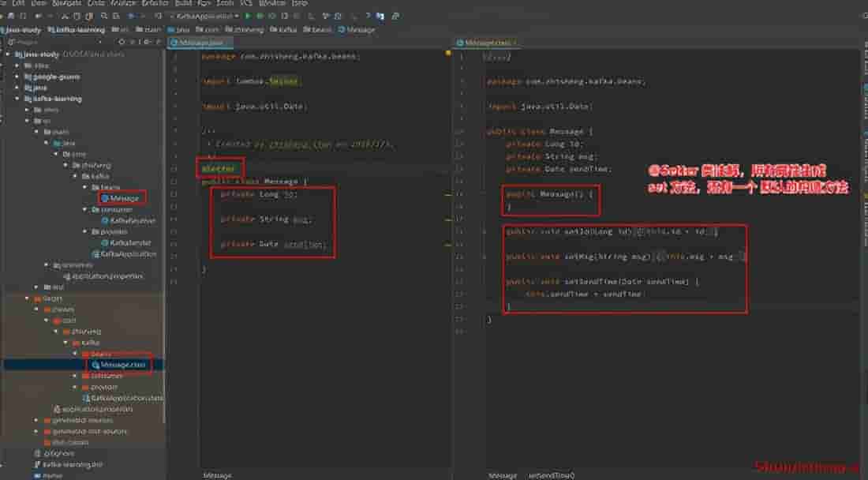This screenshot has width=868, height=480.
Task: Collapse the kafka-learning module node
Action: point(18,99)
